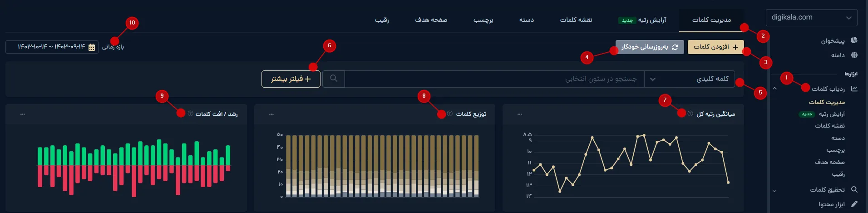
Task: Click plus icon in افزودن کلمات button
Action: (x=735, y=47)
